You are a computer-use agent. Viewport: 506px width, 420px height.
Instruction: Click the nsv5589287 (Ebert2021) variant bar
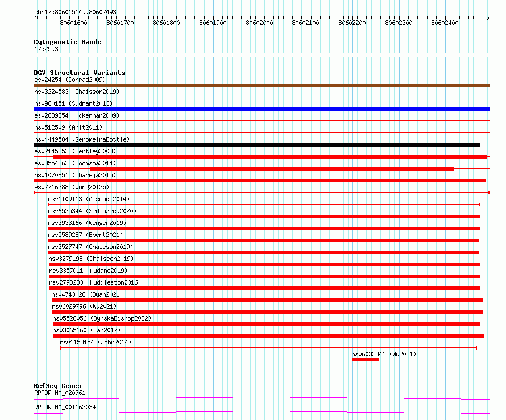(264, 240)
